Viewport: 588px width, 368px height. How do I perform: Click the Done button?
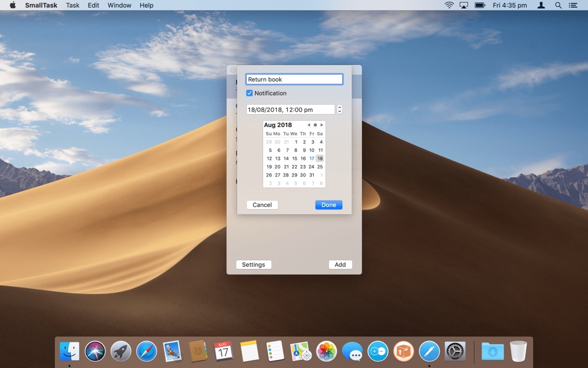(x=329, y=205)
